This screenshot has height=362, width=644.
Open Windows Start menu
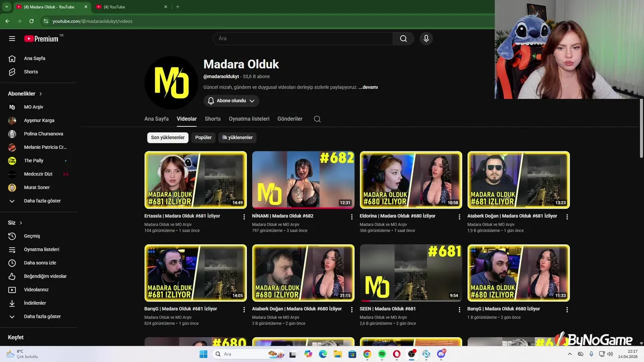(x=203, y=354)
